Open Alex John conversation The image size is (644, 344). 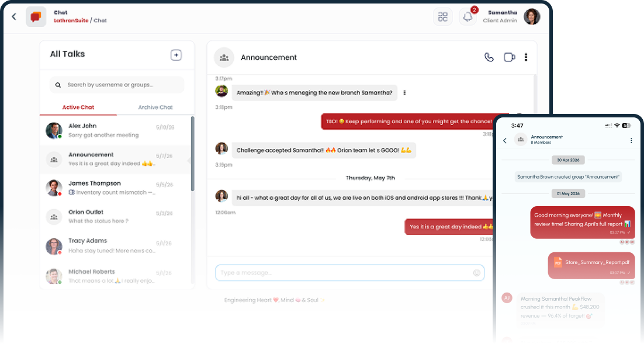(x=115, y=131)
